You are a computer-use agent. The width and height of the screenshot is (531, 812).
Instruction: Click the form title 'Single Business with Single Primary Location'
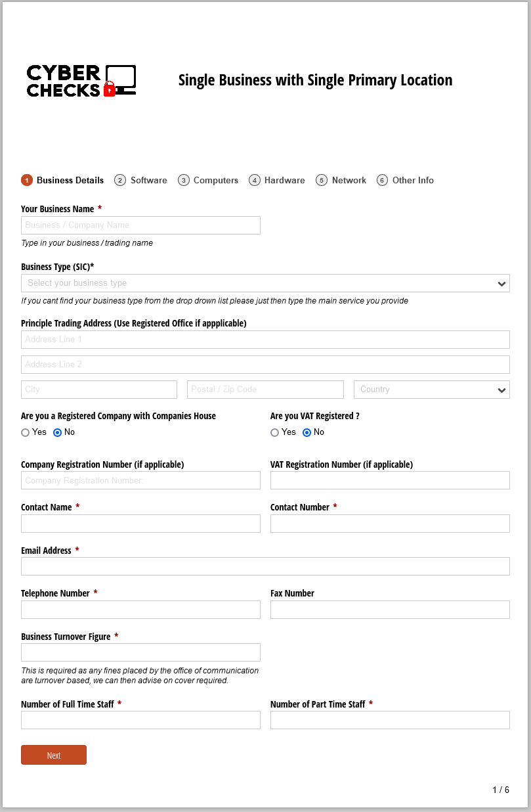pos(316,80)
